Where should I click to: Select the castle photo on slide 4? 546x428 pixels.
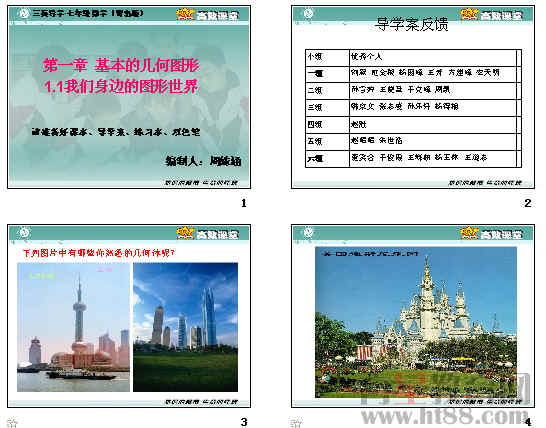(x=416, y=322)
